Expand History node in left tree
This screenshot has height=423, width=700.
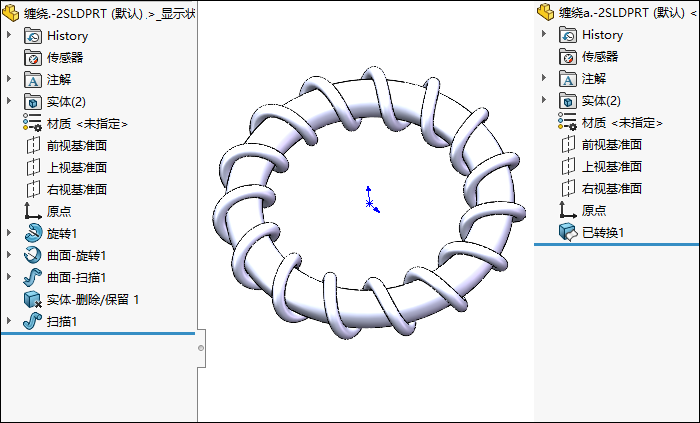pyautogui.click(x=8, y=34)
